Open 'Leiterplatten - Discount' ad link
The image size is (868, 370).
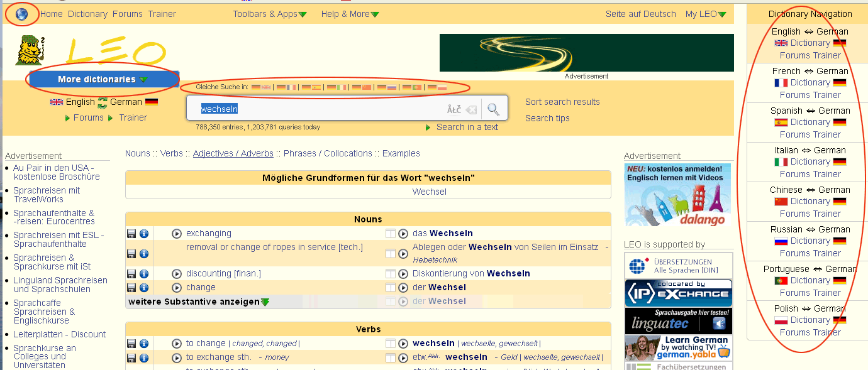60,334
